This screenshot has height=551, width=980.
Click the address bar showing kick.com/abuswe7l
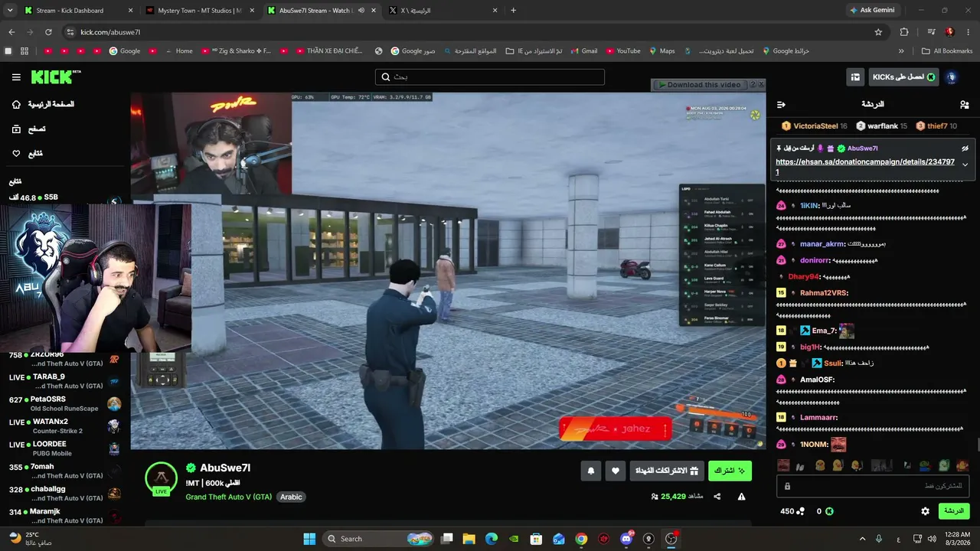[x=475, y=32]
